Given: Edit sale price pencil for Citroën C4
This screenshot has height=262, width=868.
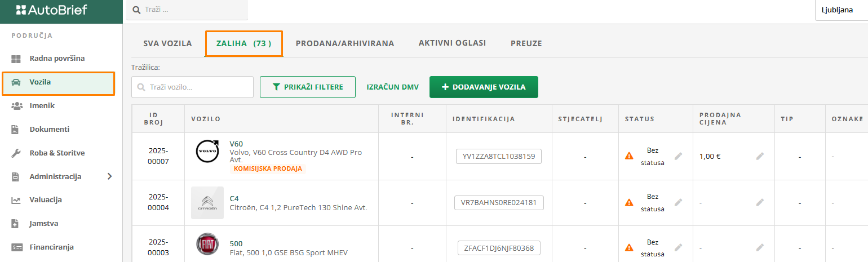Looking at the screenshot, I should [760, 202].
